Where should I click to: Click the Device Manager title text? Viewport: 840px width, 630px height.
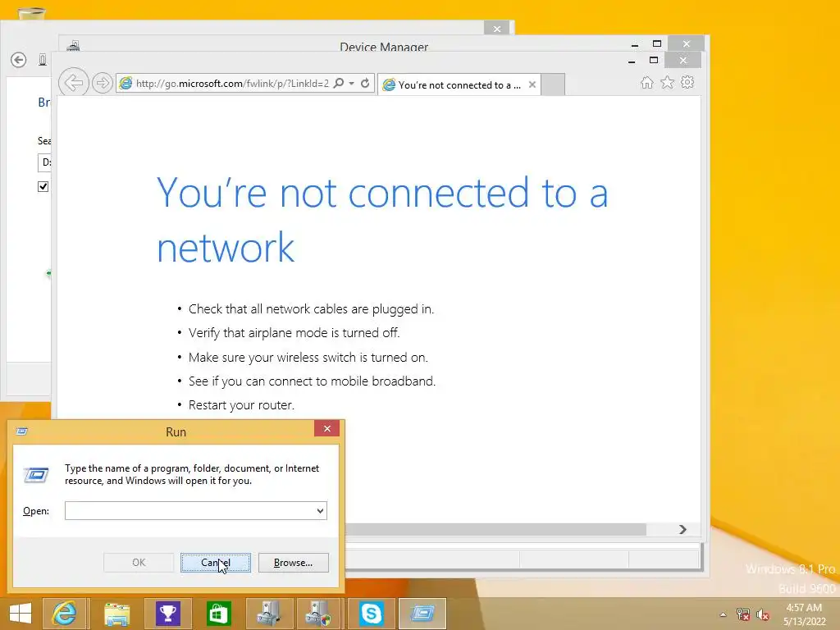[x=384, y=47]
